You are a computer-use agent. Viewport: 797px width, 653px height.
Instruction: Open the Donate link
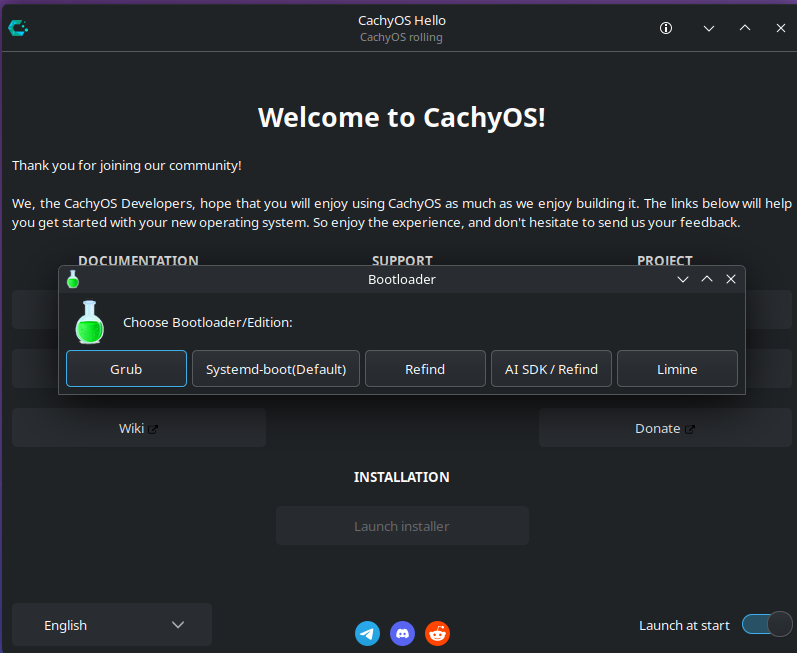coord(665,428)
